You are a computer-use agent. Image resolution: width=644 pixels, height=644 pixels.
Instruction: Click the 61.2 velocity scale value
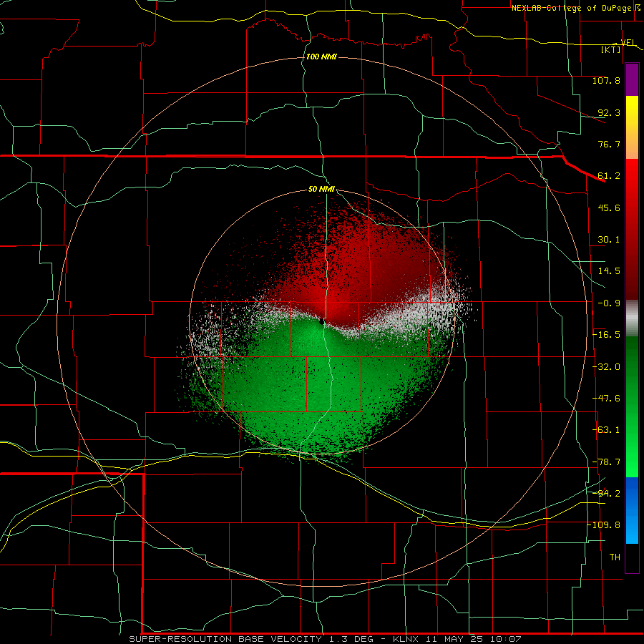coord(609,176)
